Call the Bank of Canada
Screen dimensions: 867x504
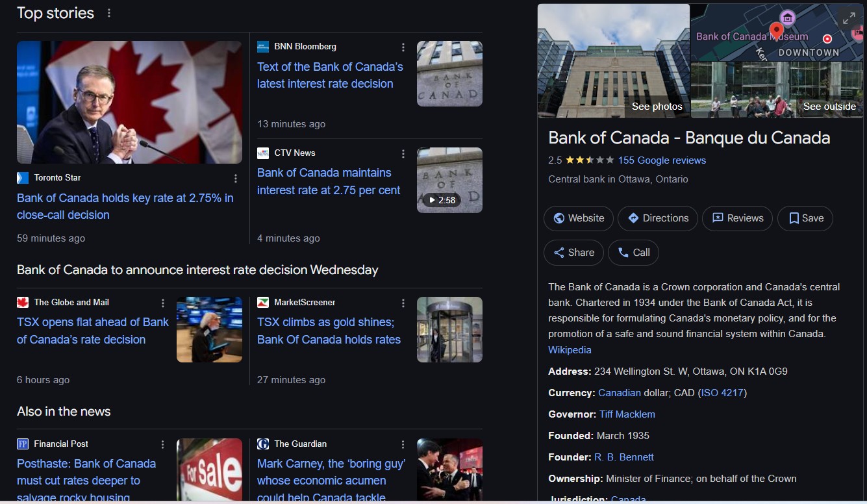[633, 253]
